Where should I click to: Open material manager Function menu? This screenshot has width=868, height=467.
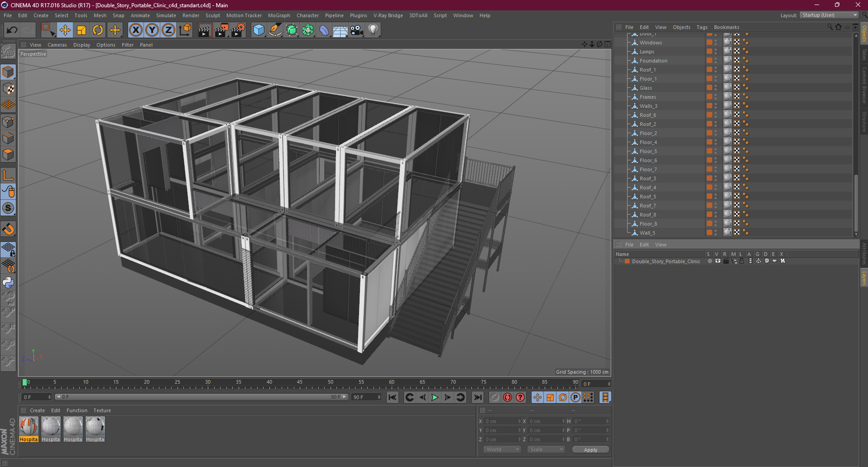77,410
